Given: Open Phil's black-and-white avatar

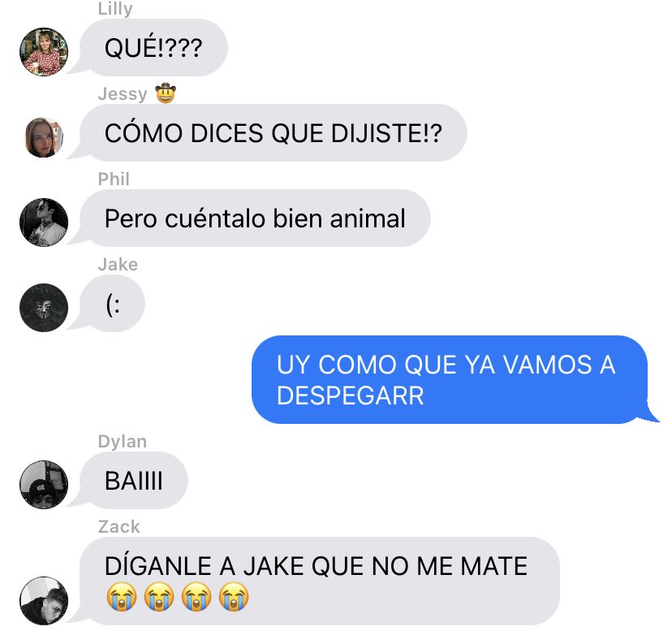Looking at the screenshot, I should (44, 223).
